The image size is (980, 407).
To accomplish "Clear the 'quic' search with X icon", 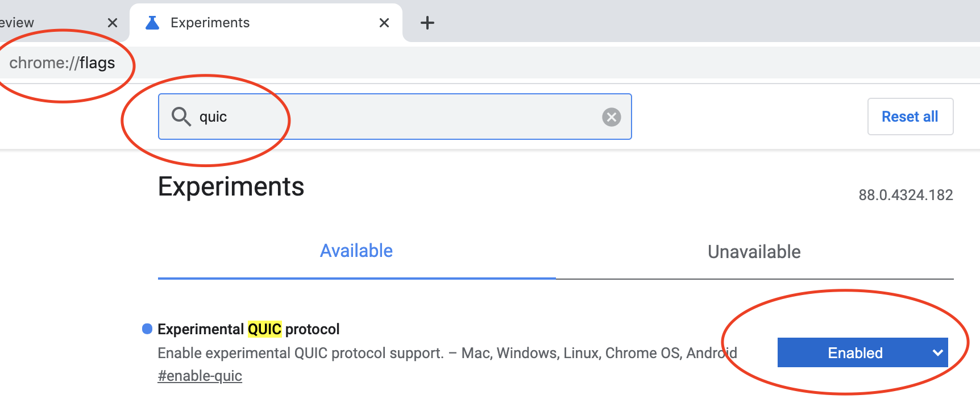I will click(x=611, y=117).
